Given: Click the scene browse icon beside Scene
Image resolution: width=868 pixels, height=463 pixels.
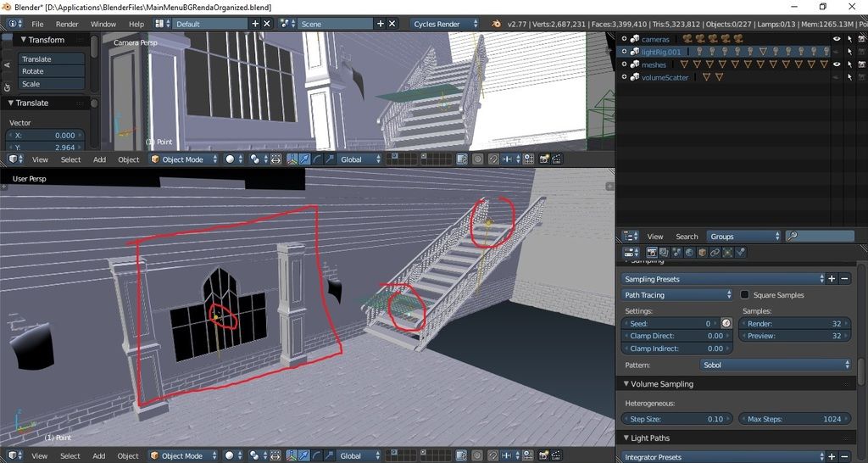Looking at the screenshot, I should point(287,24).
